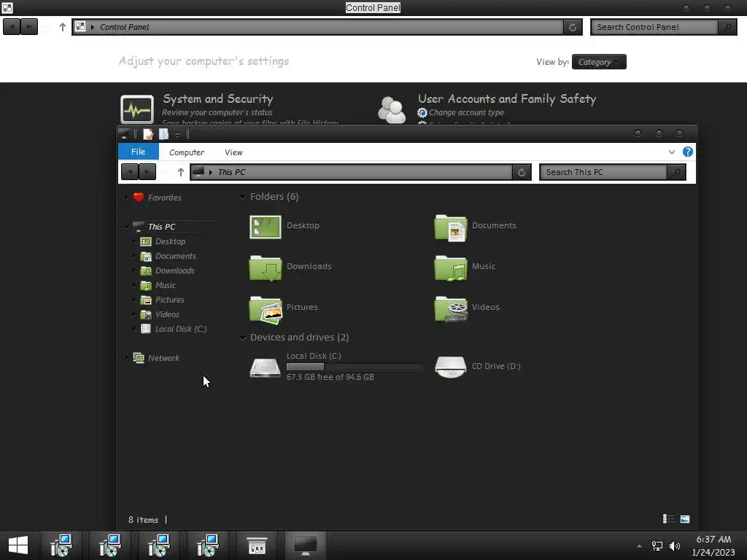Collapse the Folders (6) group
Image resolution: width=747 pixels, height=560 pixels.
pyautogui.click(x=242, y=197)
